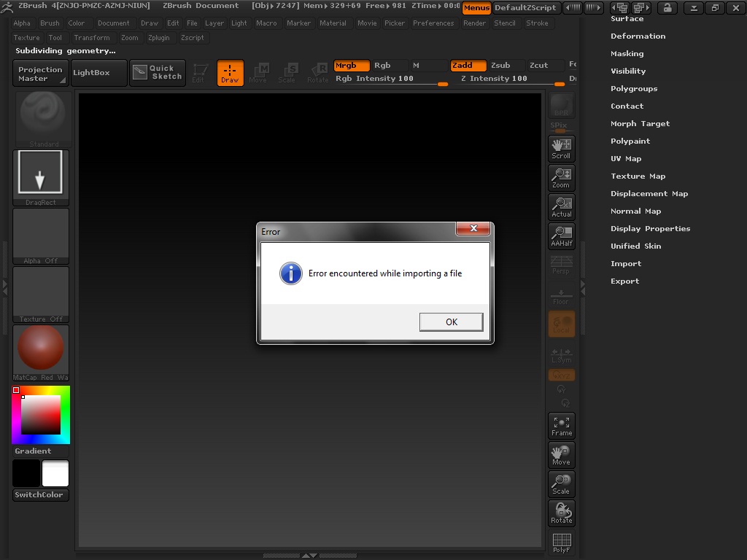Select the white main color swatch
The height and width of the screenshot is (560, 747).
click(x=55, y=473)
